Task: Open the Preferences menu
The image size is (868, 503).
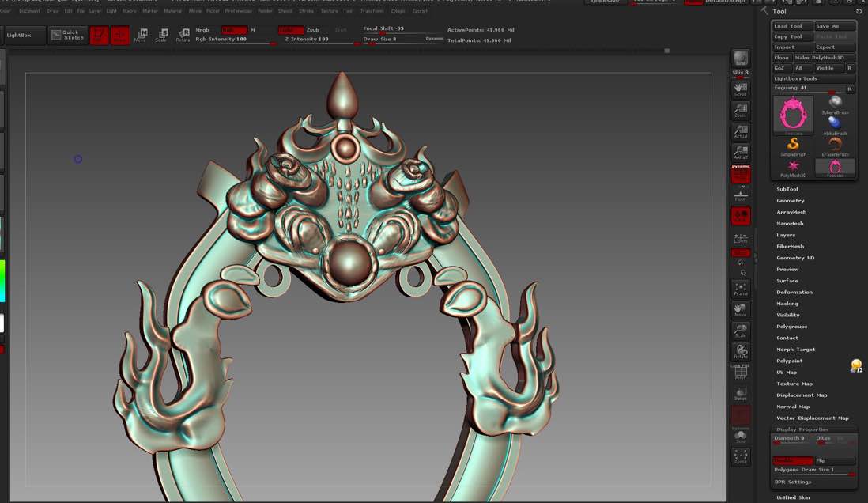Action: pyautogui.click(x=239, y=10)
